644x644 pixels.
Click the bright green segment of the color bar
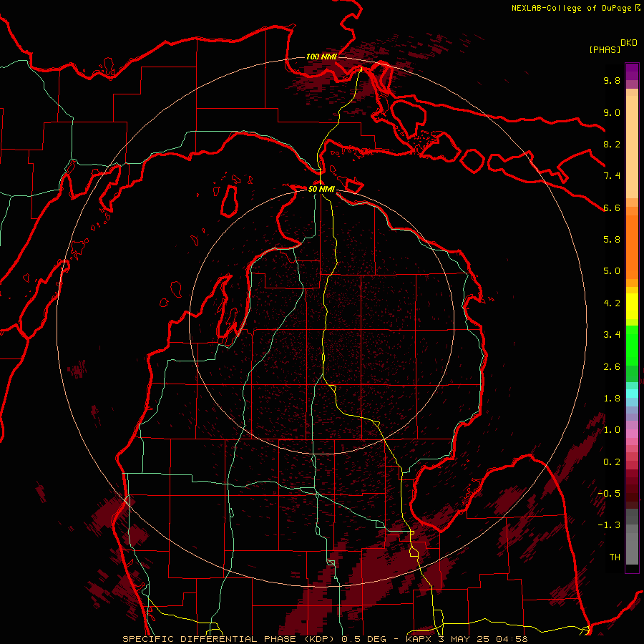(632, 346)
